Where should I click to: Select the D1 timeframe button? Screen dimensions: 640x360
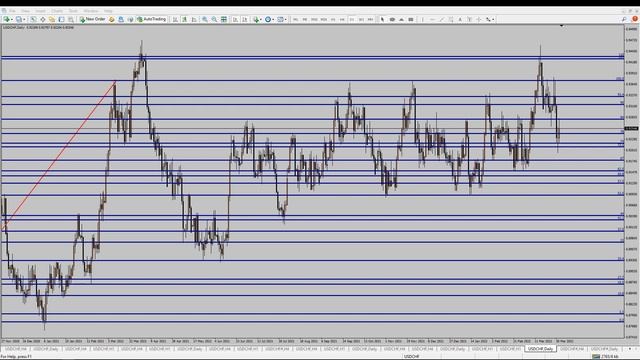(352, 19)
